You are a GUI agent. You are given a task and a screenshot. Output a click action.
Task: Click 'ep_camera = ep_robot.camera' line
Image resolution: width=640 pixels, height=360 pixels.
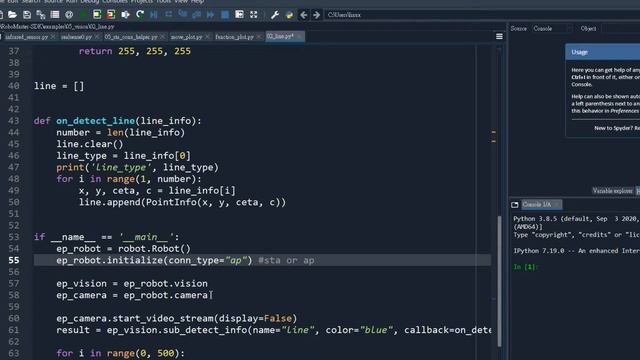[132, 295]
